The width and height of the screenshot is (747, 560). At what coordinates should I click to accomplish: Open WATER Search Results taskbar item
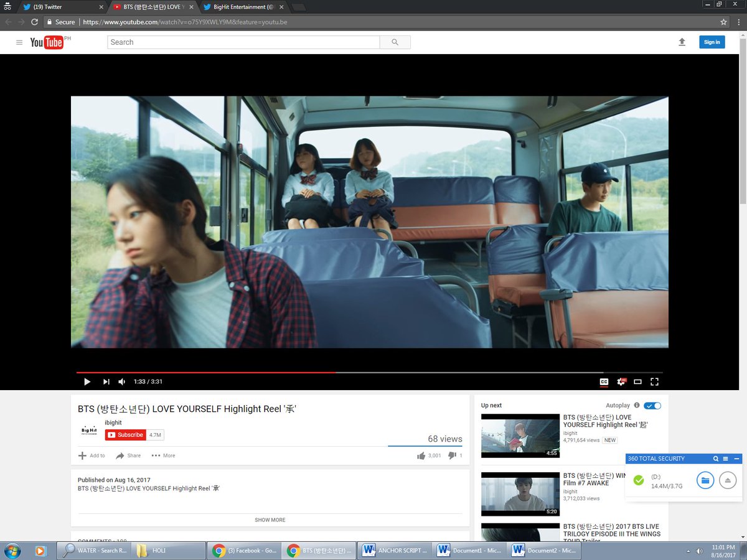[x=94, y=551]
